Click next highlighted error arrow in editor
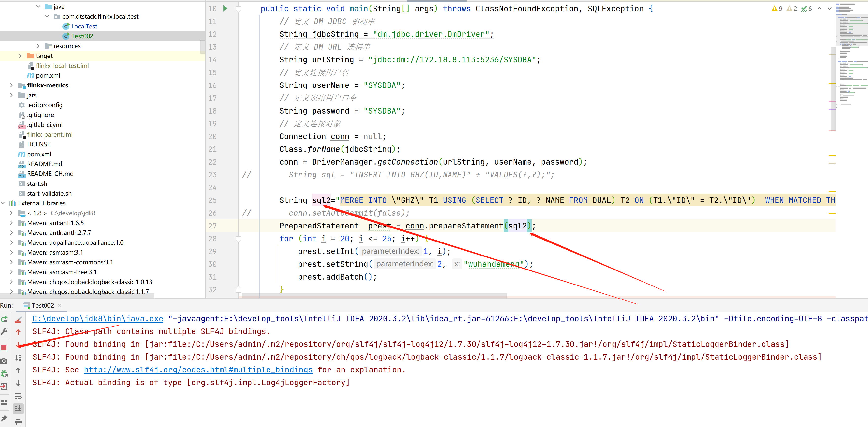Image resolution: width=868 pixels, height=427 pixels. coord(829,8)
